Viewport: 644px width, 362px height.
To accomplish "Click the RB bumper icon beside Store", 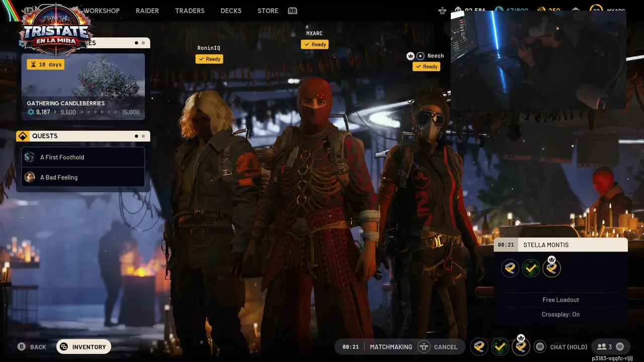I will (292, 11).
